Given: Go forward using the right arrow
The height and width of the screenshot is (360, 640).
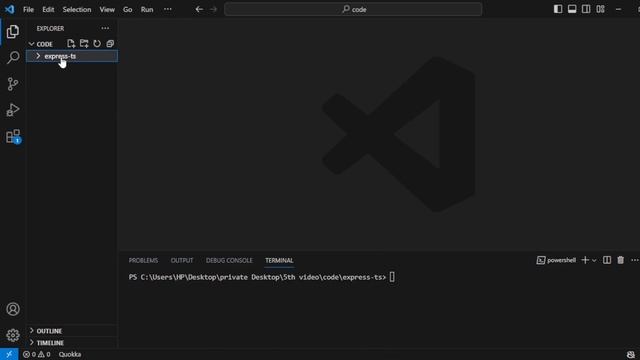Looking at the screenshot, I should pyautogui.click(x=213, y=9).
